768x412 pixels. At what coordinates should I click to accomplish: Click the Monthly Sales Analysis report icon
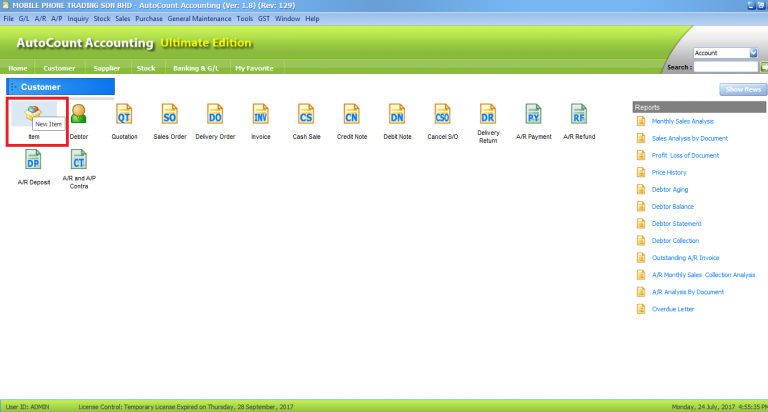[641, 121]
